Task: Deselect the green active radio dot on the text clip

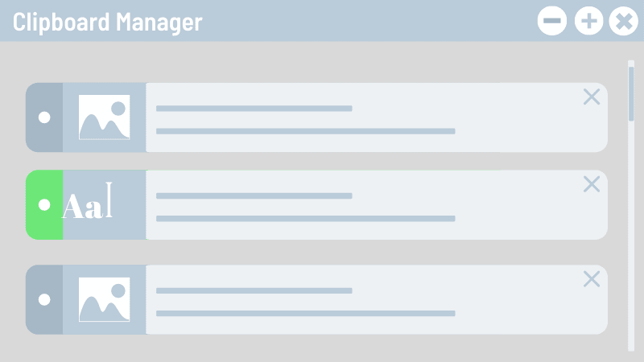Action: (x=44, y=205)
